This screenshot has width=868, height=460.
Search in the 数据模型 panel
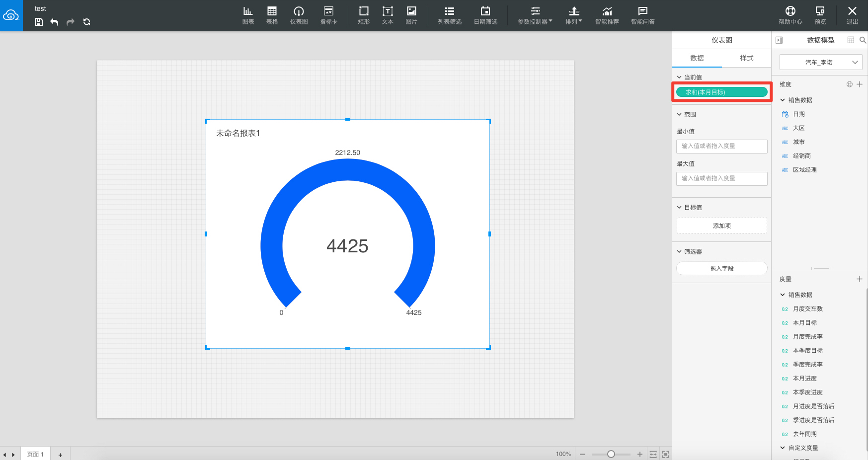point(863,40)
